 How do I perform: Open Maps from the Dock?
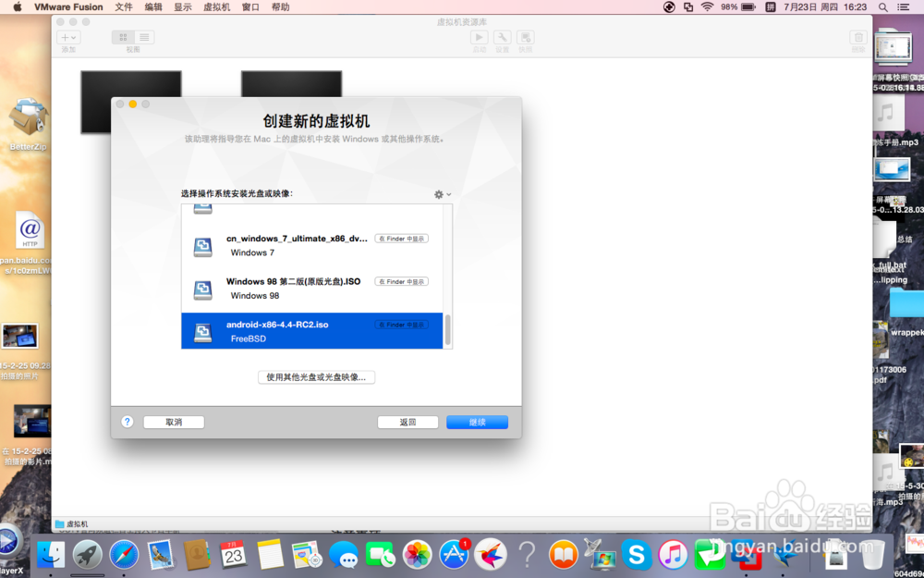click(x=307, y=555)
